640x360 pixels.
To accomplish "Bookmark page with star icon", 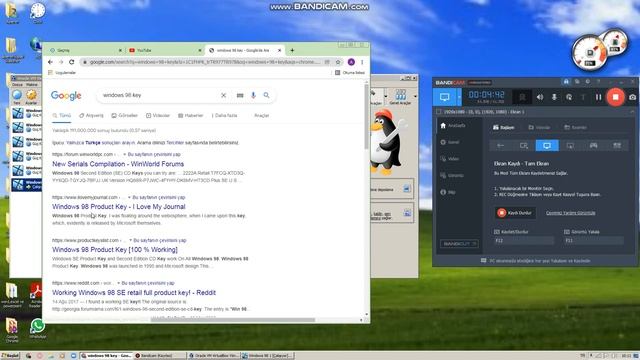I will tap(338, 62).
